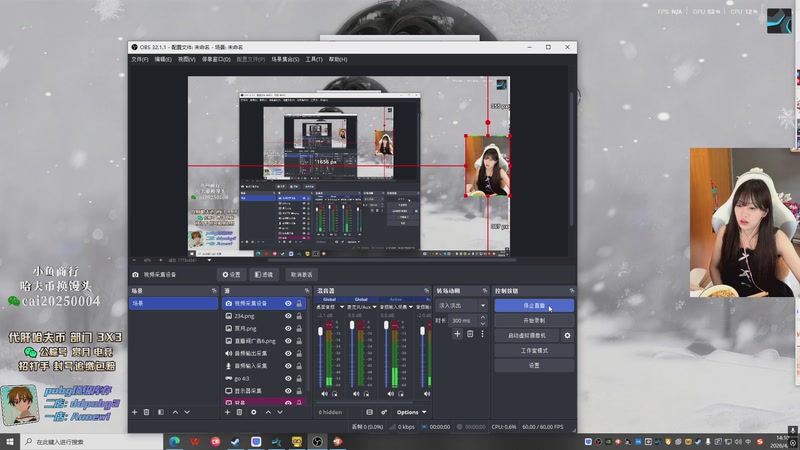Mute the first mixer channel speaker icon
The height and width of the screenshot is (450, 800).
pos(324,394)
